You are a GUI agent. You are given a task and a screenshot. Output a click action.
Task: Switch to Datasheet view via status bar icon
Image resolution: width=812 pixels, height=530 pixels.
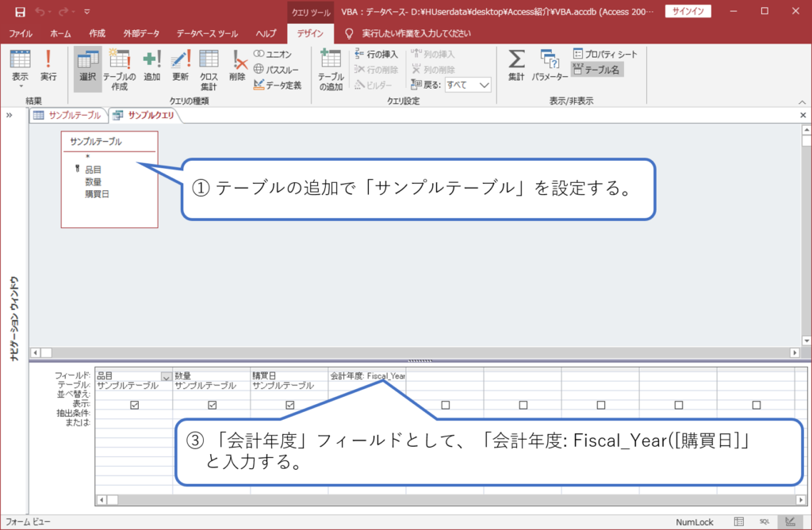[739, 522]
